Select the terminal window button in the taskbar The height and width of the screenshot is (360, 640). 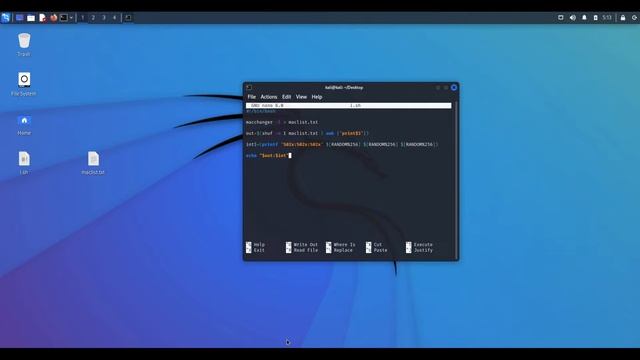[128, 18]
